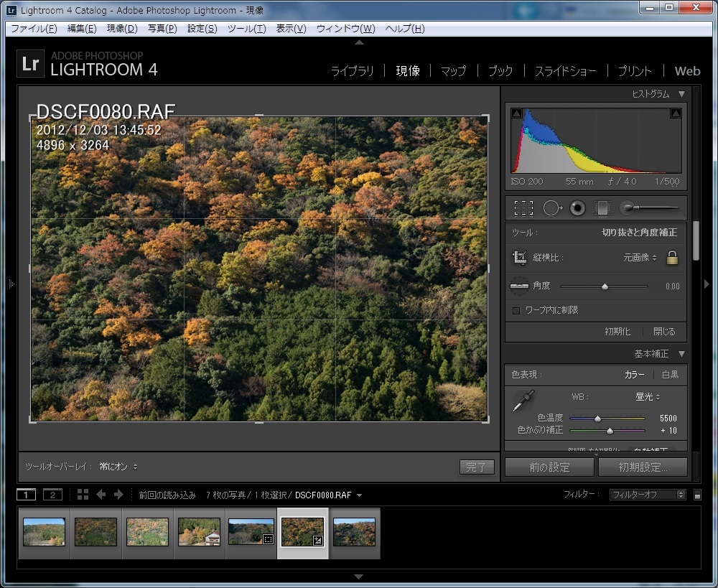The image size is (718, 588).
Task: Select the last thumbnail in filmstrip
Action: 355,533
